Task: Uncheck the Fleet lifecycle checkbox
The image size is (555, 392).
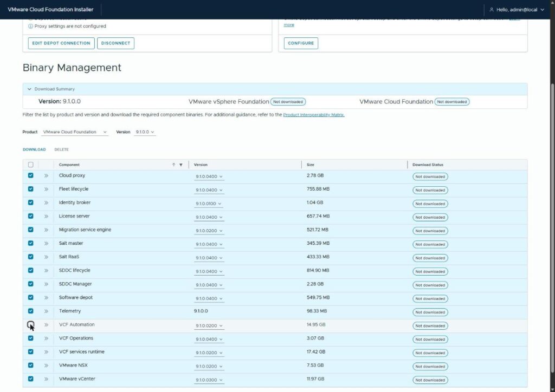Action: pyautogui.click(x=31, y=189)
